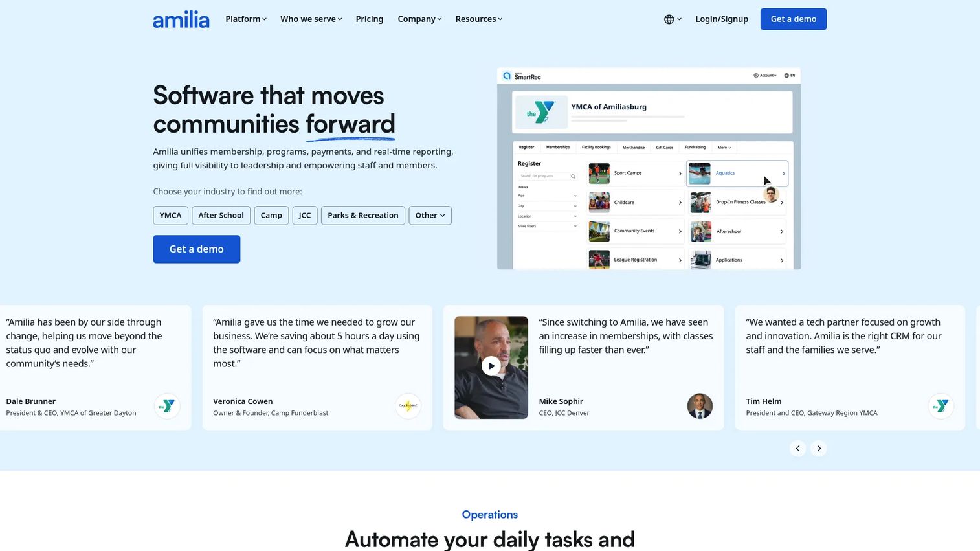Click Mike Sophir's round portrait avatar
The height and width of the screenshot is (551, 980).
click(x=700, y=406)
